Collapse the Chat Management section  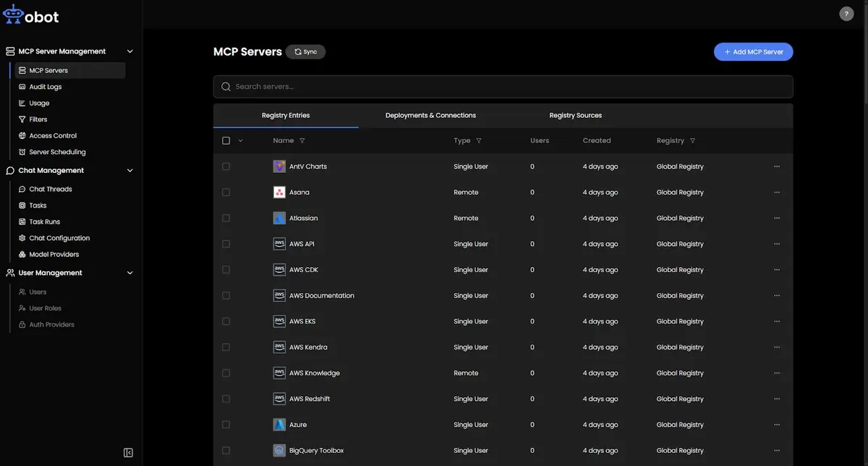click(x=129, y=169)
